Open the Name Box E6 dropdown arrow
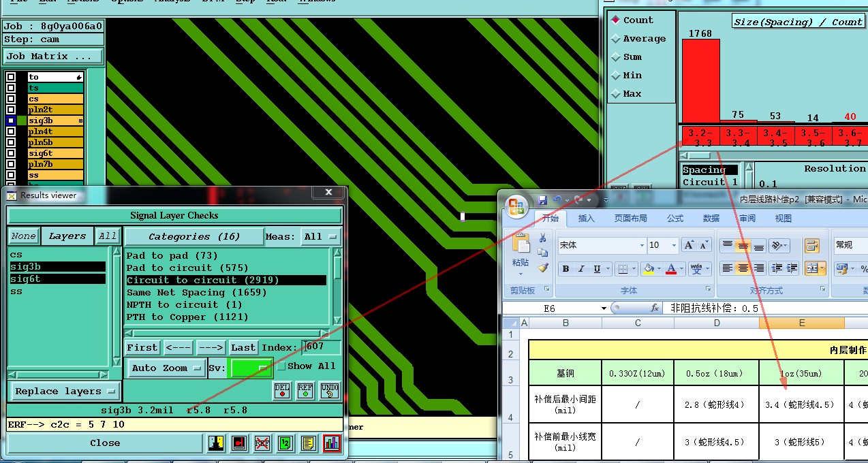The width and height of the screenshot is (868, 463). tap(604, 308)
